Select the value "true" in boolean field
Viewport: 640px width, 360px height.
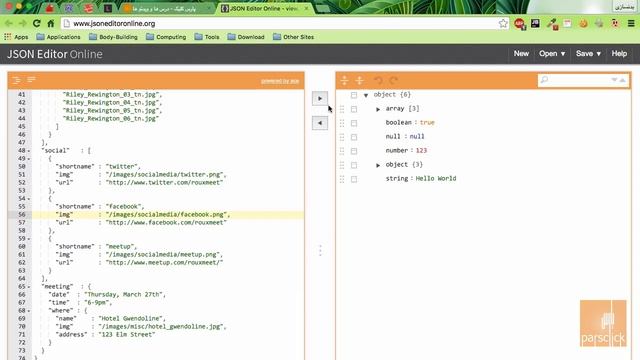[x=427, y=122]
